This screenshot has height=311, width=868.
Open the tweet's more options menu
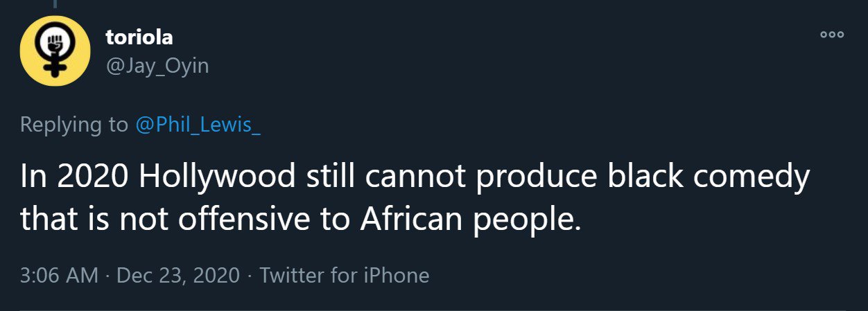[831, 35]
